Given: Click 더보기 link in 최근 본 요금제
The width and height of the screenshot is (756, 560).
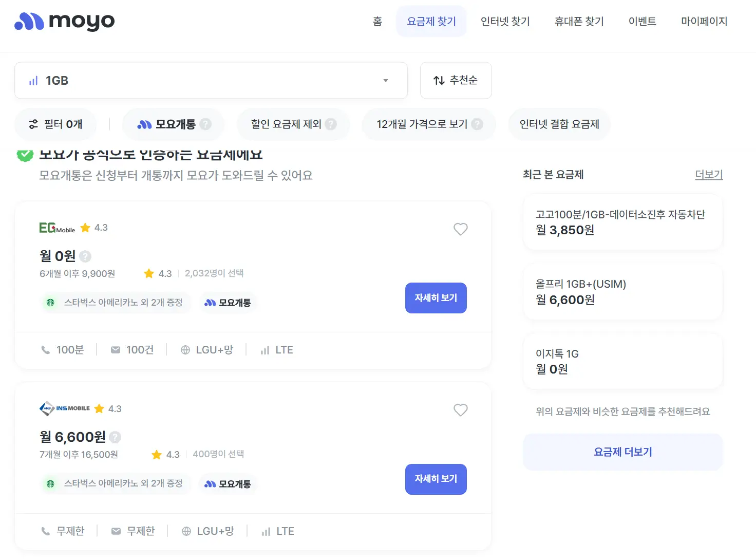Looking at the screenshot, I should [x=709, y=175].
